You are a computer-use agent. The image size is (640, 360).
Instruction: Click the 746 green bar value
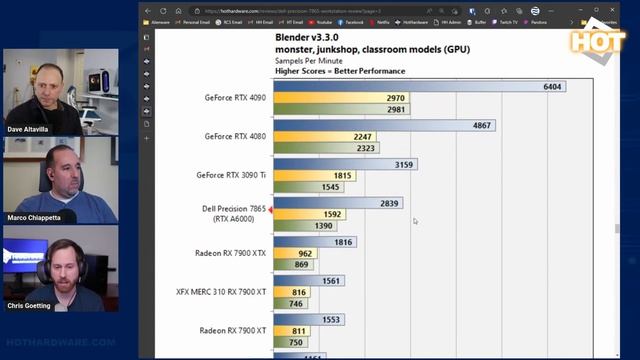(296, 304)
